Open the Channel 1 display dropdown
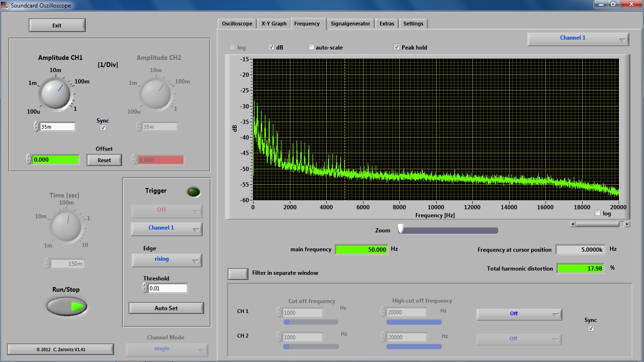 click(578, 39)
